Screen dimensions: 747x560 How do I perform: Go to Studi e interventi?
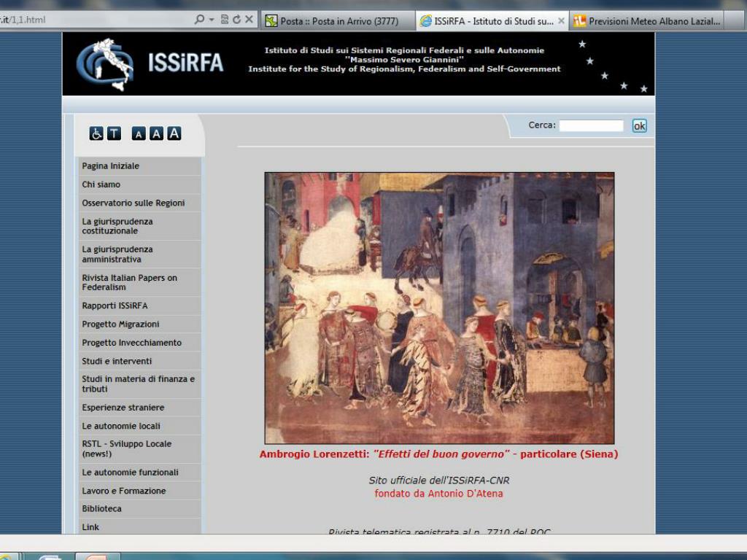[x=139, y=362]
